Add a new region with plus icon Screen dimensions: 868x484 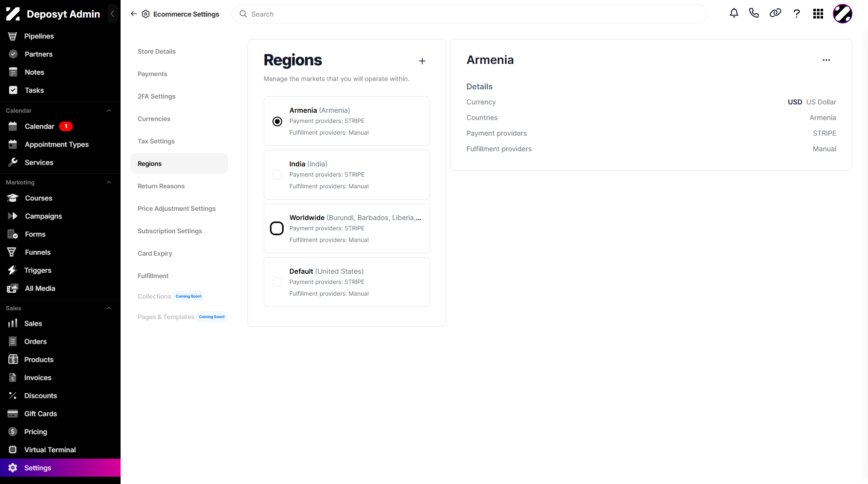pyautogui.click(x=422, y=61)
